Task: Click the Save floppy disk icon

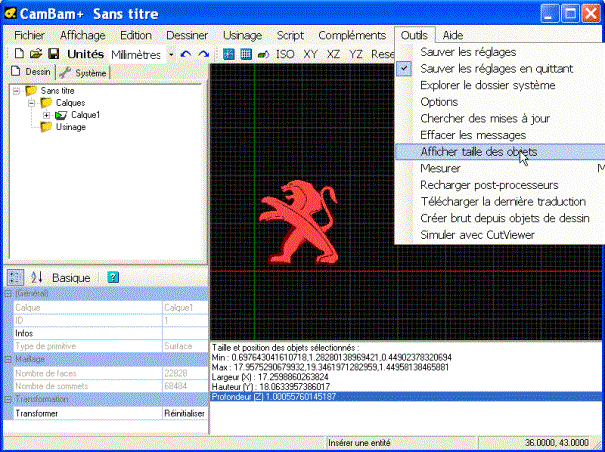Action: pyautogui.click(x=53, y=54)
